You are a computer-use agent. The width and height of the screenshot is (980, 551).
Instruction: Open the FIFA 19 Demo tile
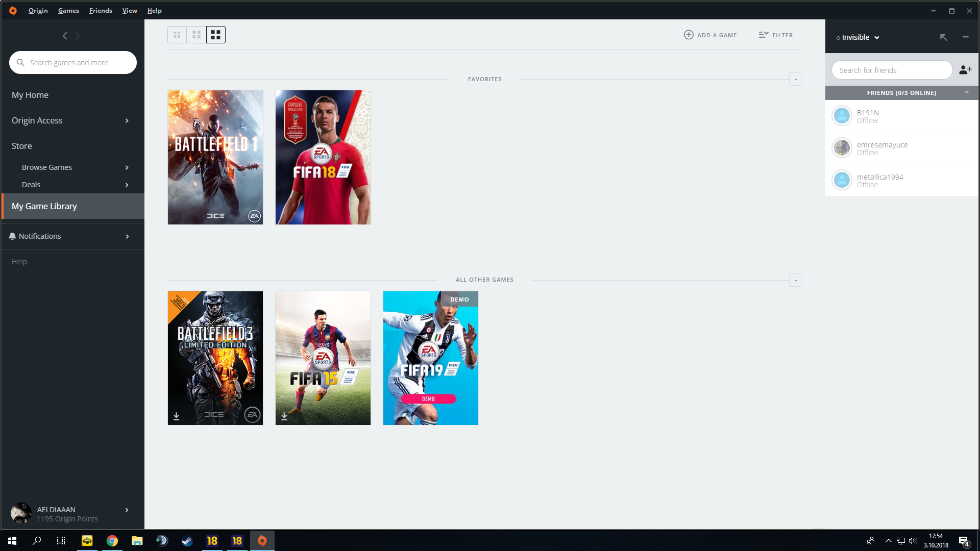(x=431, y=358)
